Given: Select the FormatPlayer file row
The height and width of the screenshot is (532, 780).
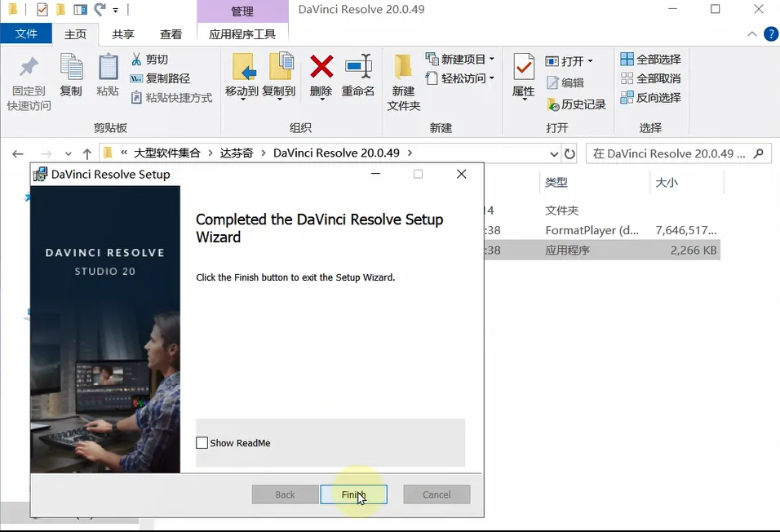Looking at the screenshot, I should (x=602, y=230).
